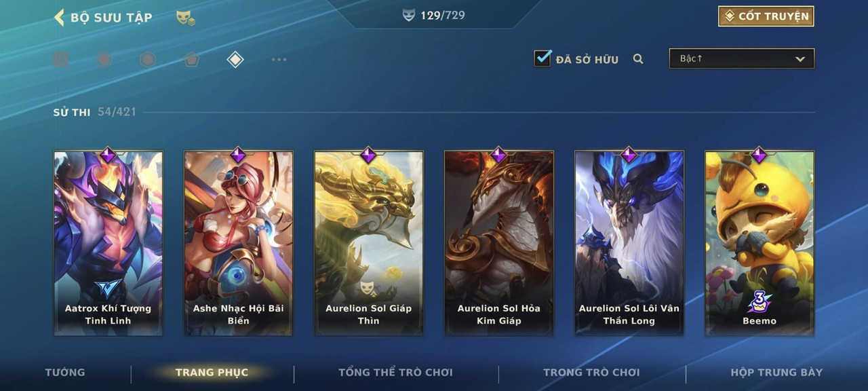Click the mask and coins icon near title
This screenshot has width=868, height=391.
[x=186, y=18]
